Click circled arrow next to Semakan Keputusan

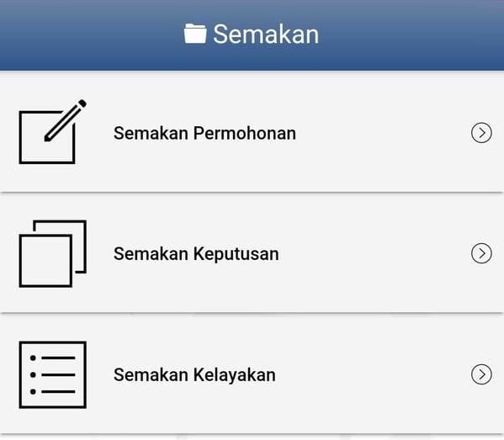click(x=481, y=253)
